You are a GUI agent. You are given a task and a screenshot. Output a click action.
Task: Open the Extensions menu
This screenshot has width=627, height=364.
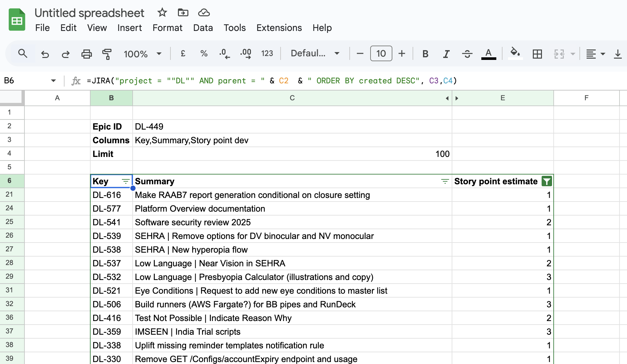[279, 28]
